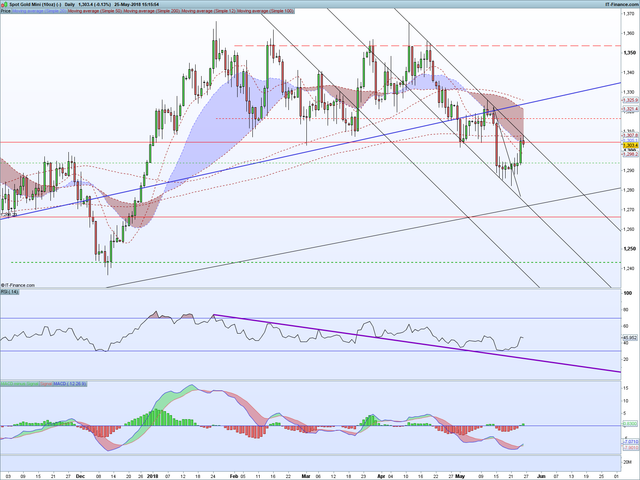This screenshot has width=640, height=480.
Task: Click the 1,250 level on price axis
Action: point(629,249)
